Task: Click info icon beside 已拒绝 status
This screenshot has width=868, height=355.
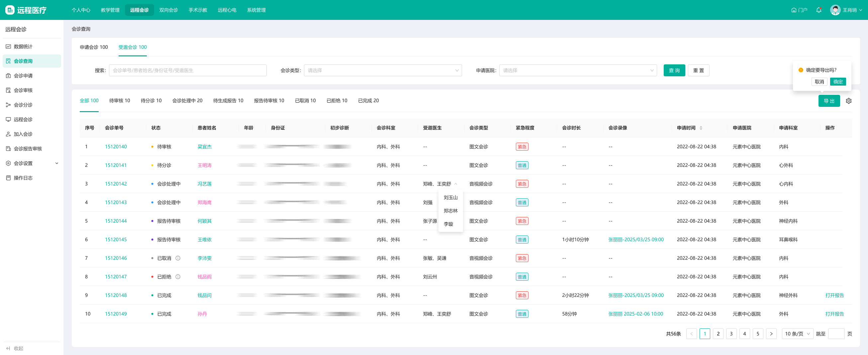Action: (178, 277)
